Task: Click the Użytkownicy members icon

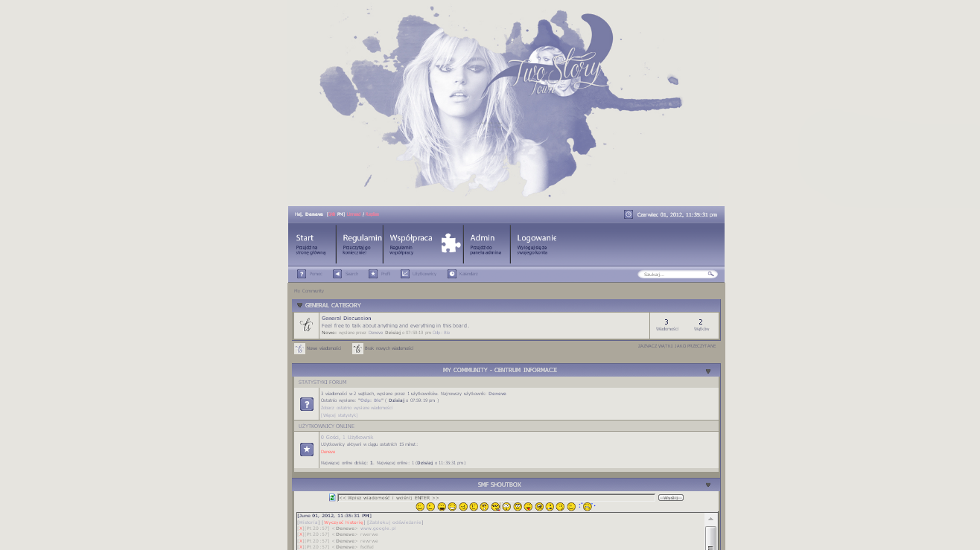Action: [x=405, y=274]
